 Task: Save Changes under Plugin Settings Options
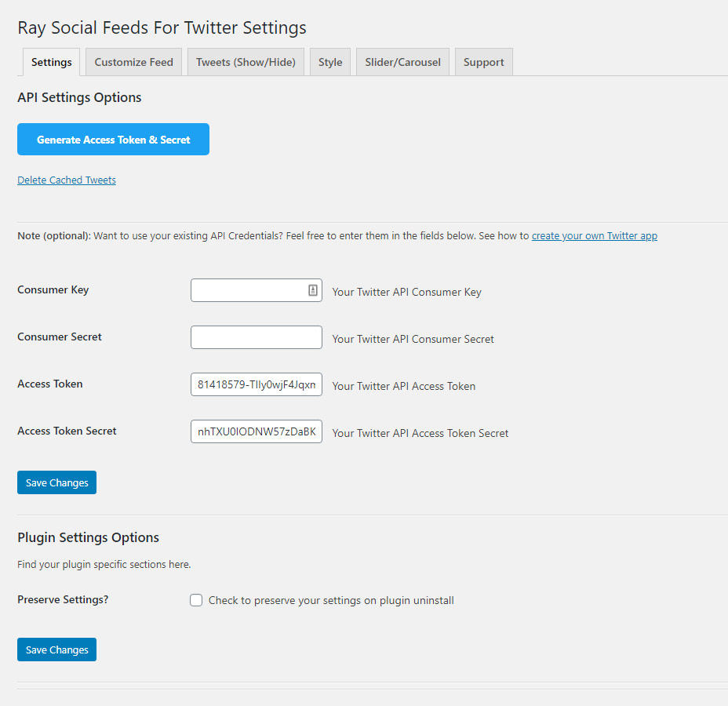pyautogui.click(x=56, y=650)
